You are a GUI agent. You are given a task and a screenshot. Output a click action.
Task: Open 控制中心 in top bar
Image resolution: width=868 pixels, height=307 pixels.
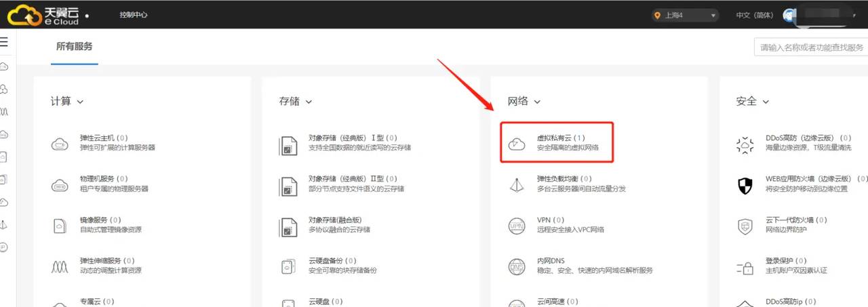pos(133,15)
